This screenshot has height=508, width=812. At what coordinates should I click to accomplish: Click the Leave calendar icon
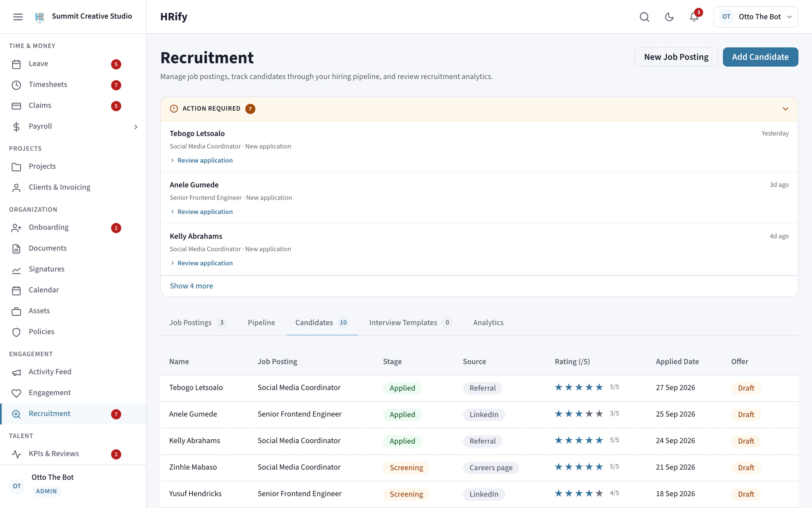coord(16,64)
